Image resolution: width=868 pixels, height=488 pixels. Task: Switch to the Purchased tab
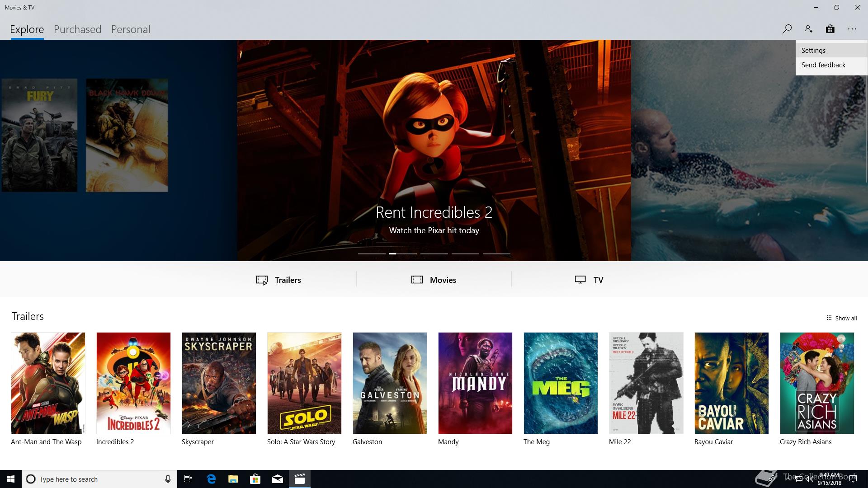click(77, 29)
